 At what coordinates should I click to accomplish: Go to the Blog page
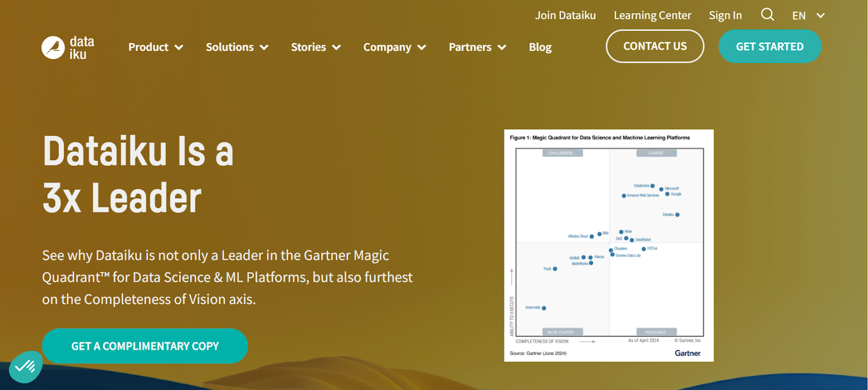point(540,47)
